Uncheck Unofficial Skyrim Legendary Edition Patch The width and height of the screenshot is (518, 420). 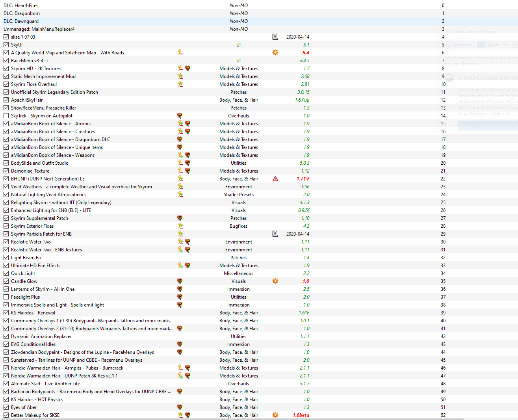tap(6, 92)
